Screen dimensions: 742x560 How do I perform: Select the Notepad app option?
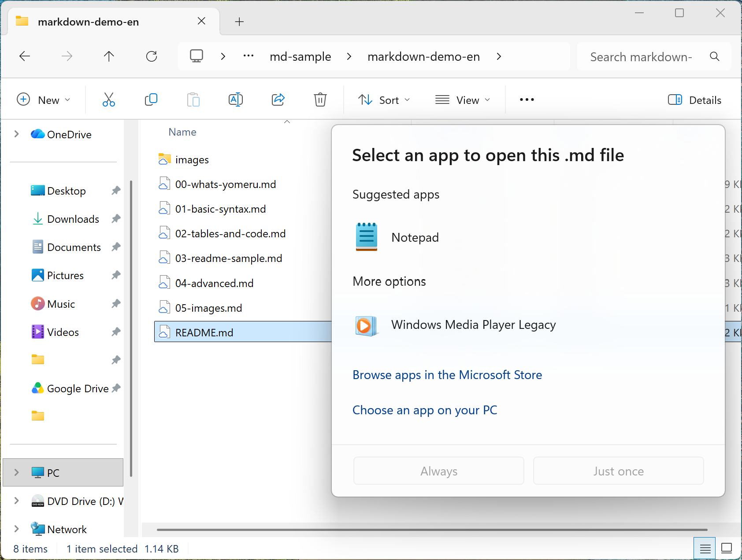pos(528,237)
